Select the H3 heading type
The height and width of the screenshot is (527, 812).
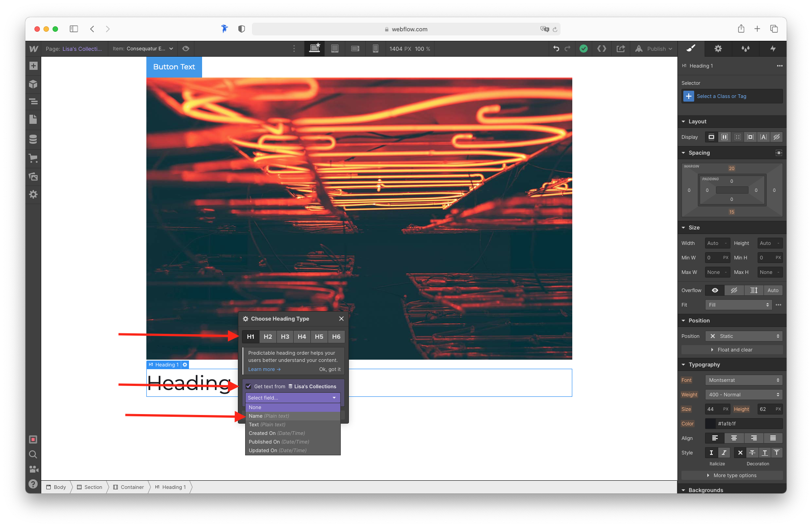(x=285, y=337)
